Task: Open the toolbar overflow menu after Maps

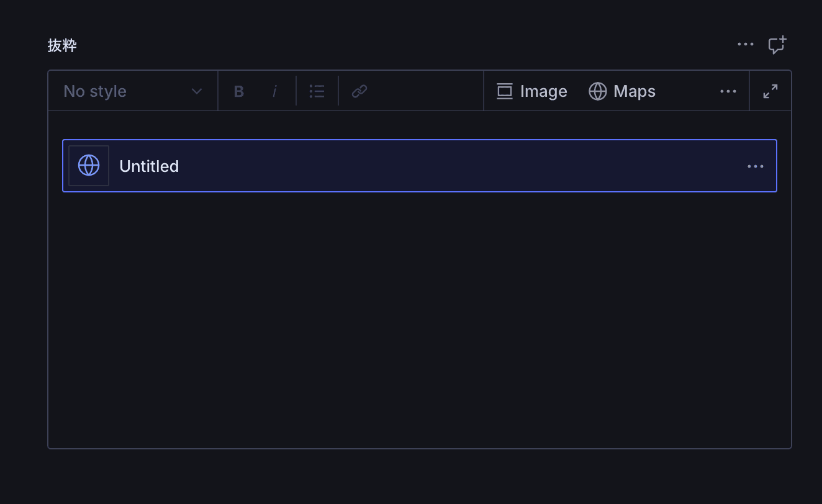Action: tap(728, 91)
